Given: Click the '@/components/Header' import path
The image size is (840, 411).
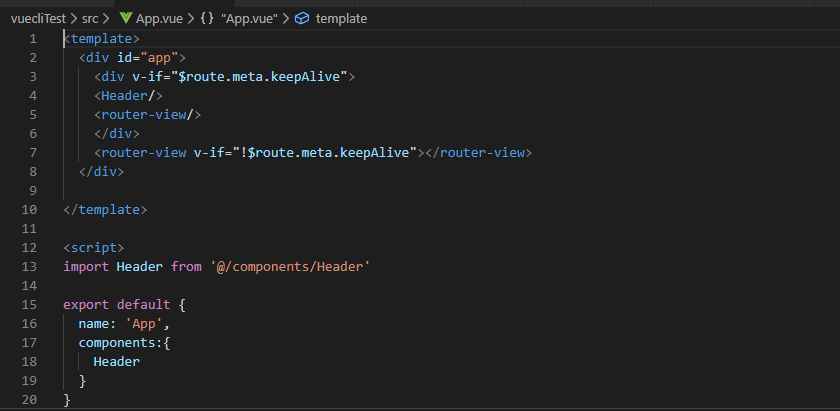Looking at the screenshot, I should point(290,266).
